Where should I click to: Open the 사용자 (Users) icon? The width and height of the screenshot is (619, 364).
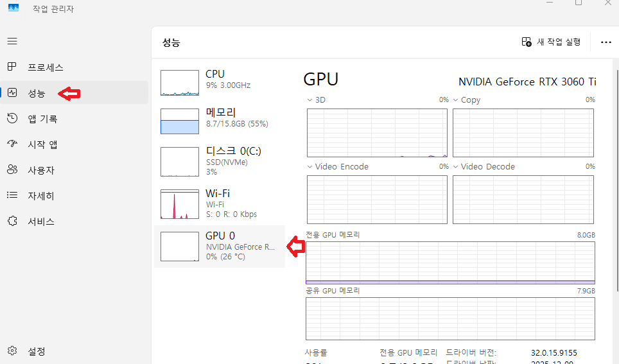pyautogui.click(x=12, y=170)
